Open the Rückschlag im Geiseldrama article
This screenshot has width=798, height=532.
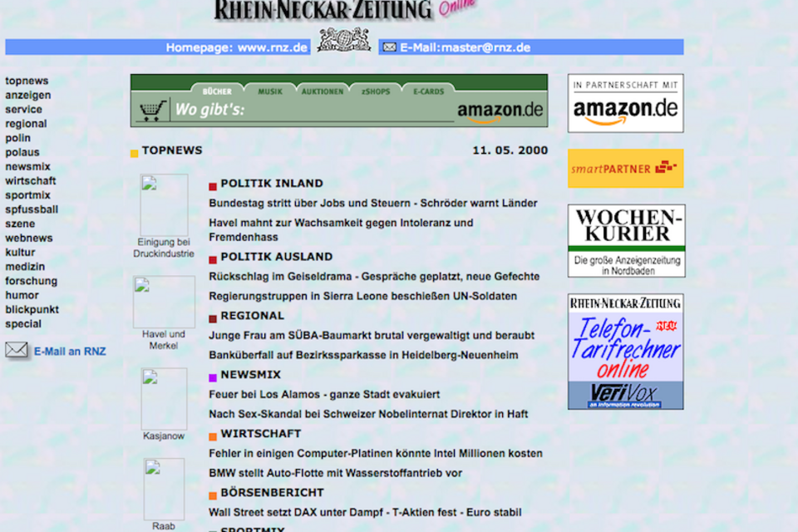pyautogui.click(x=374, y=277)
